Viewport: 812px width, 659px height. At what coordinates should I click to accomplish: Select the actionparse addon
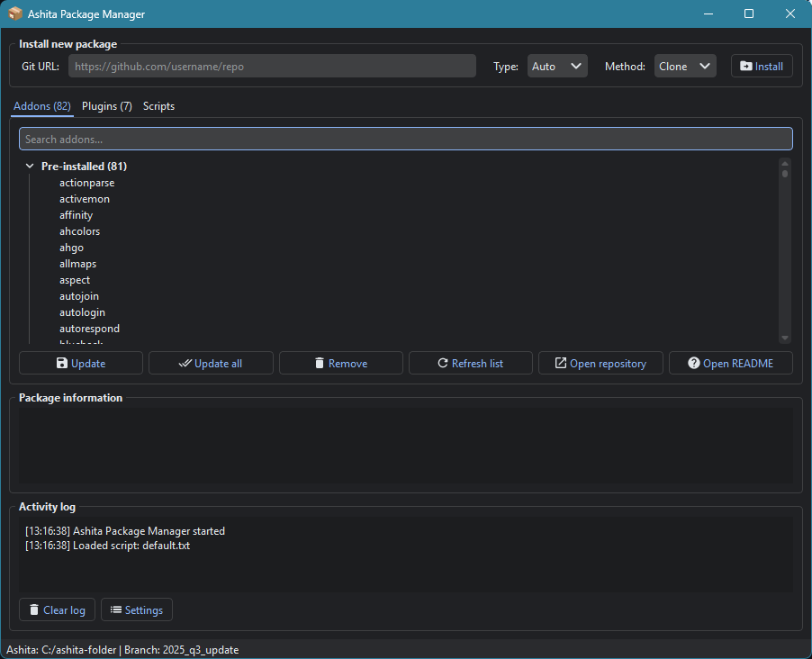[87, 183]
